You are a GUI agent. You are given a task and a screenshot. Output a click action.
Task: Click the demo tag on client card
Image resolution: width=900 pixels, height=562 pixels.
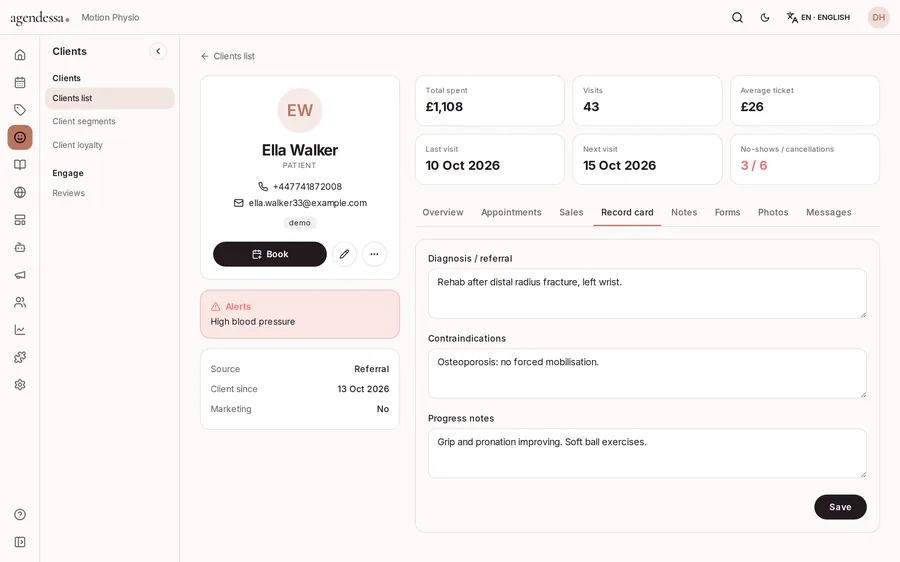pyautogui.click(x=300, y=223)
